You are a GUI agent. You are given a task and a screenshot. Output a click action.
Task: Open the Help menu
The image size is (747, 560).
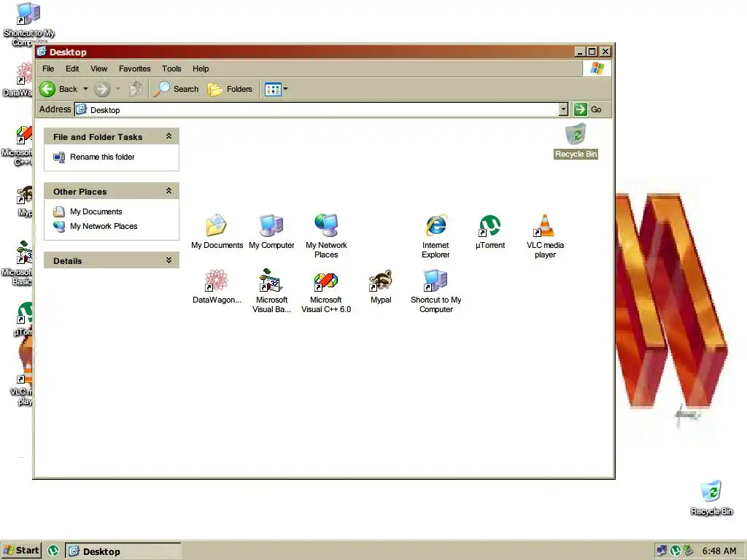(201, 69)
